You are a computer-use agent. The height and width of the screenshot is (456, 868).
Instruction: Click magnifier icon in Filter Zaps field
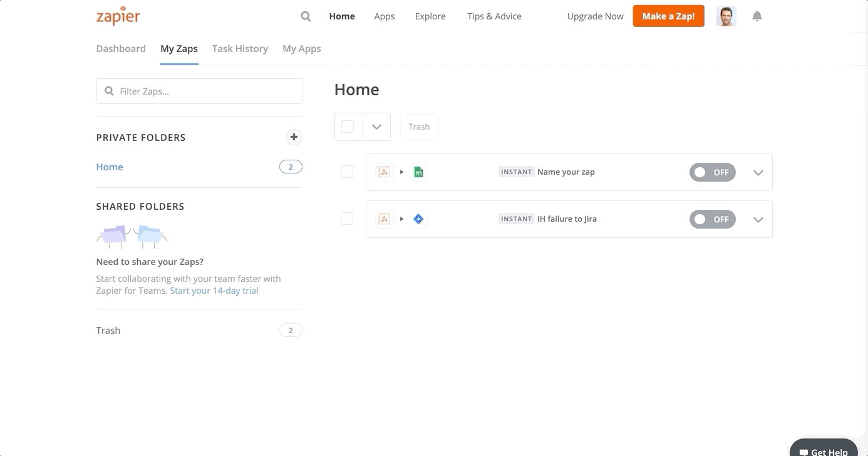(109, 91)
